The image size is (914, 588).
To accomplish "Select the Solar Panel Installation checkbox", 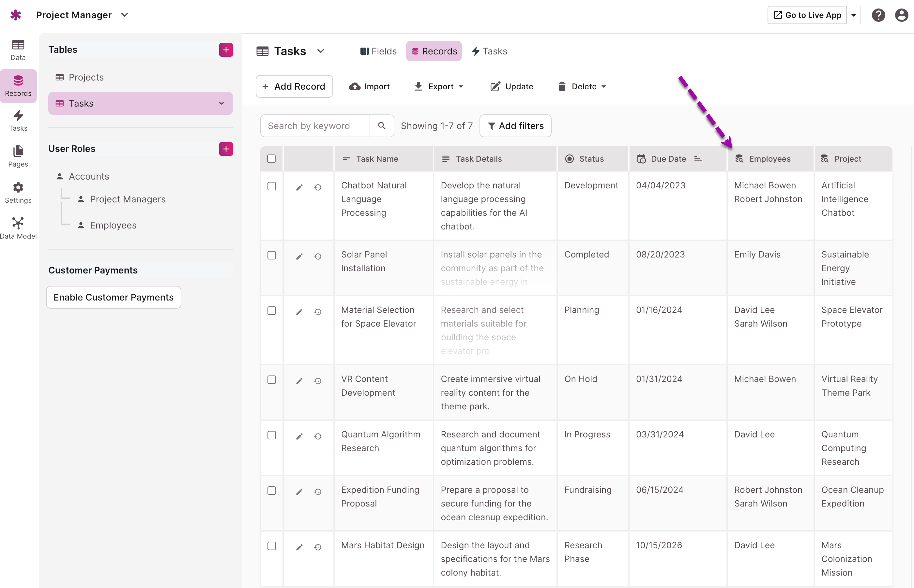I will pyautogui.click(x=271, y=256).
